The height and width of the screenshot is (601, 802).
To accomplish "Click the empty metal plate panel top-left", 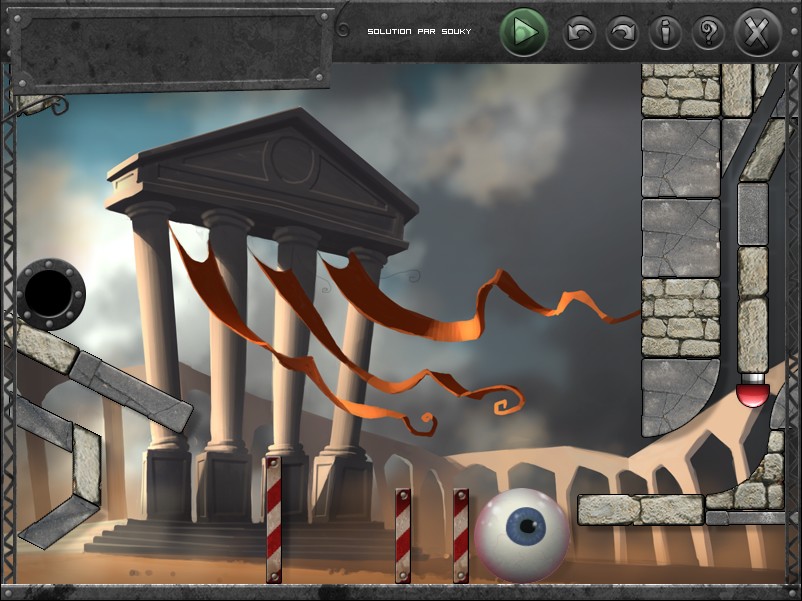I will pos(171,50).
